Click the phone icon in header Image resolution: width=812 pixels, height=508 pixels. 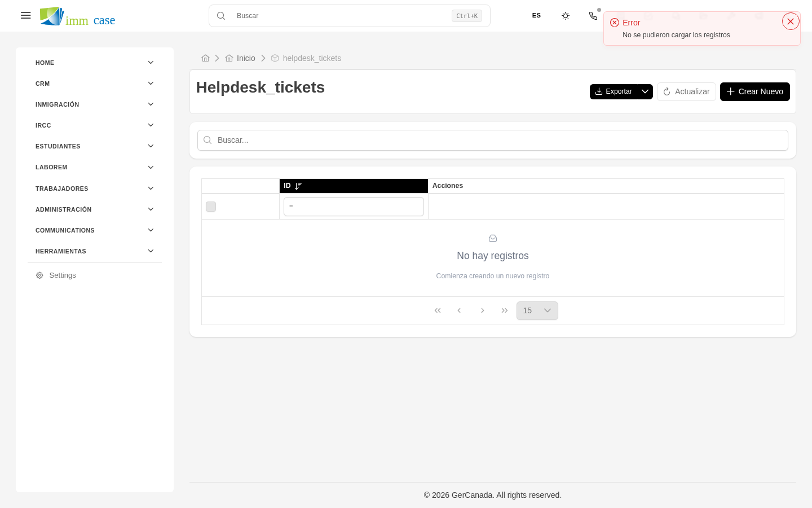click(x=593, y=16)
